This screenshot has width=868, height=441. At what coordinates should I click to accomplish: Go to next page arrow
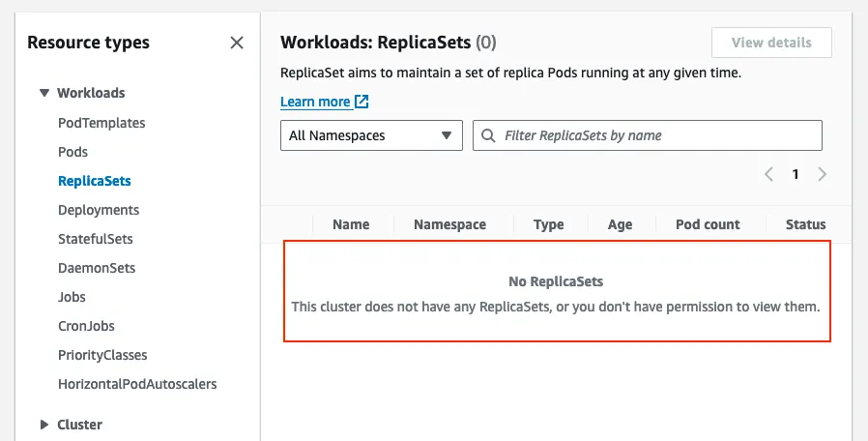822,174
